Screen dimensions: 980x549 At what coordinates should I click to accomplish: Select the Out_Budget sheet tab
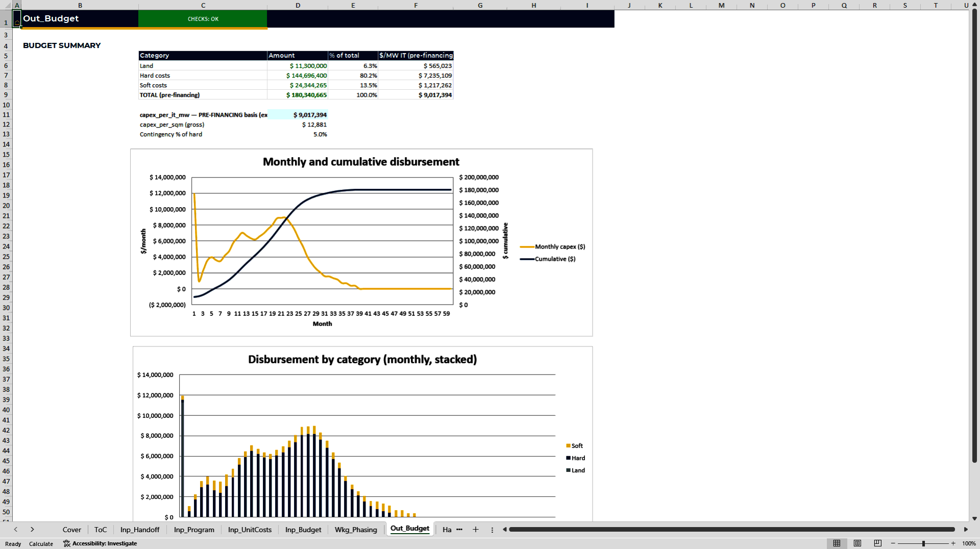click(x=410, y=529)
